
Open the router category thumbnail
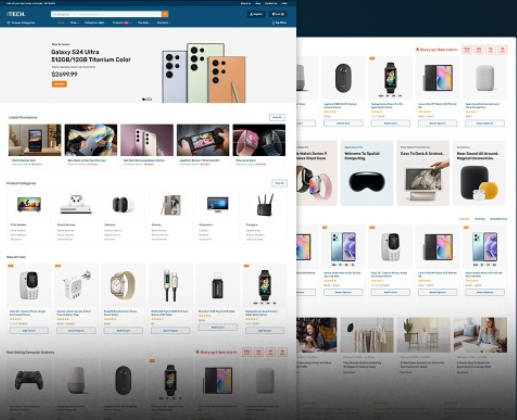265,205
